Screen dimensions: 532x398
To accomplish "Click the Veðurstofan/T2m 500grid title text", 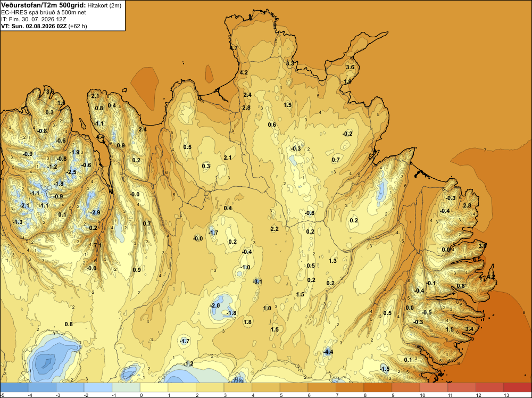I will pos(44,5).
